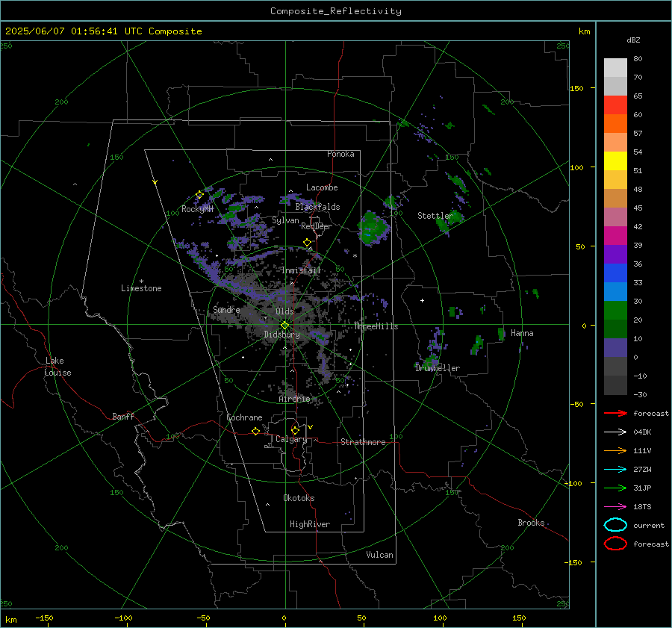Click the magenta 18TS arrow symbol

click(x=615, y=507)
